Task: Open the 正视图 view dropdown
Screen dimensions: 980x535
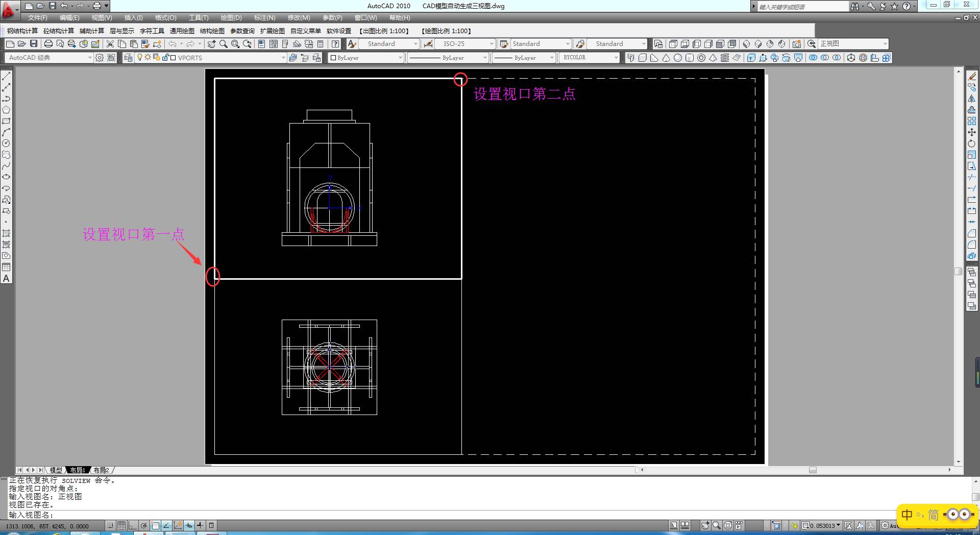Action: click(853, 44)
